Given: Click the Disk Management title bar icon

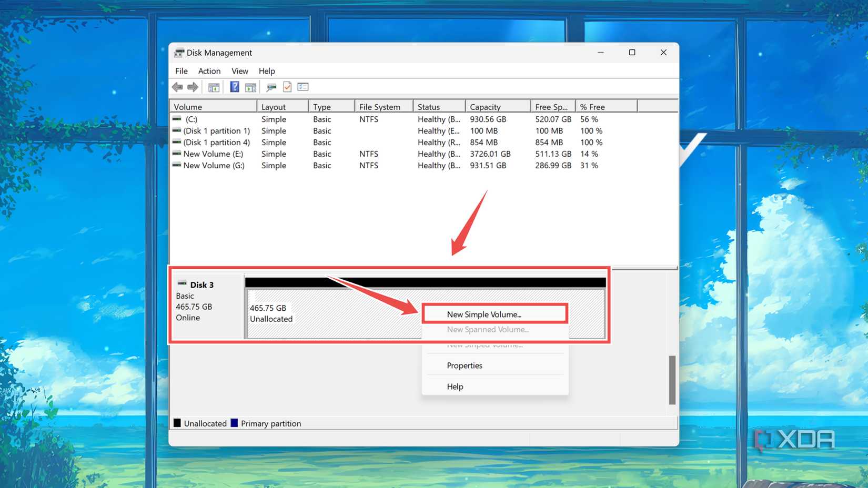Looking at the screenshot, I should click(179, 53).
